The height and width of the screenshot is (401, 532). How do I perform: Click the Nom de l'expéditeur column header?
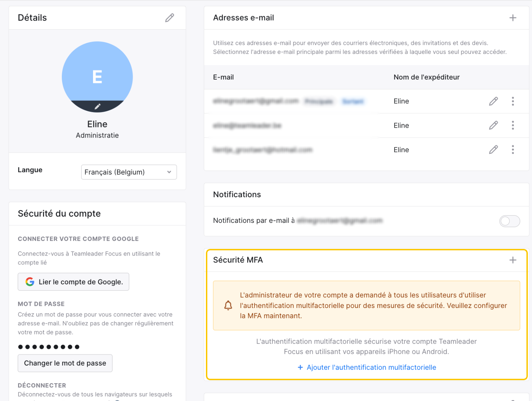[x=426, y=77]
